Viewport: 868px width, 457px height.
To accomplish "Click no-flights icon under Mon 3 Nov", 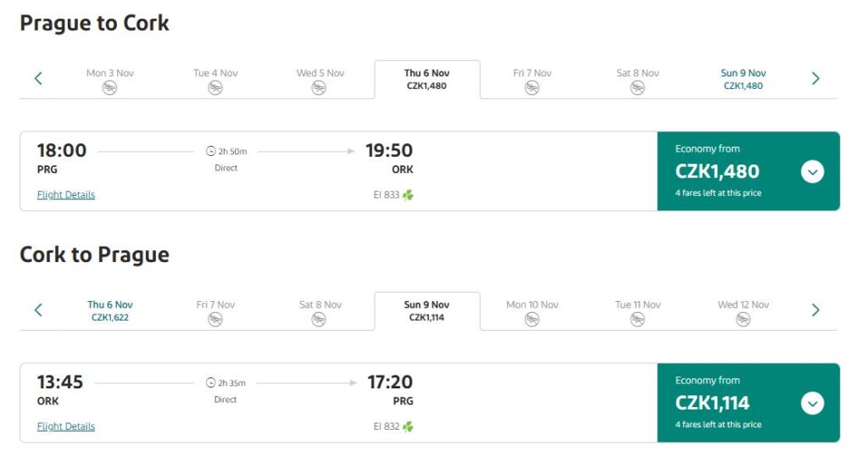I will click(109, 87).
